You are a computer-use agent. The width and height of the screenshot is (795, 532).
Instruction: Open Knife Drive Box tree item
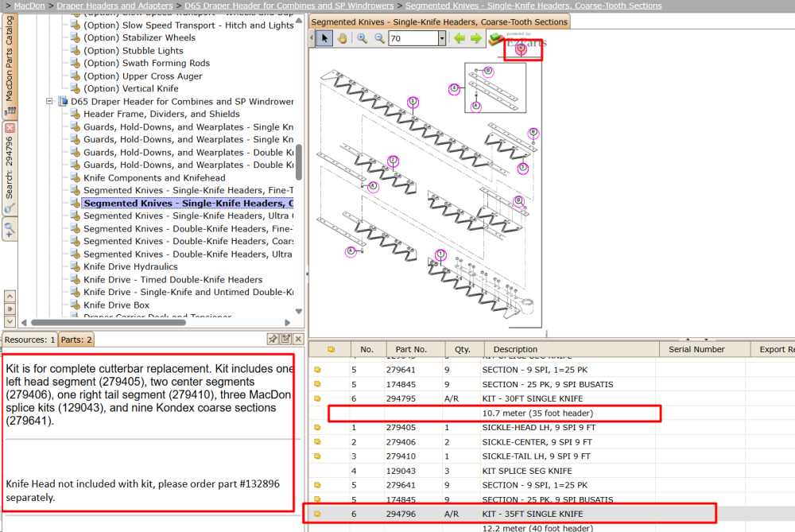[116, 305]
